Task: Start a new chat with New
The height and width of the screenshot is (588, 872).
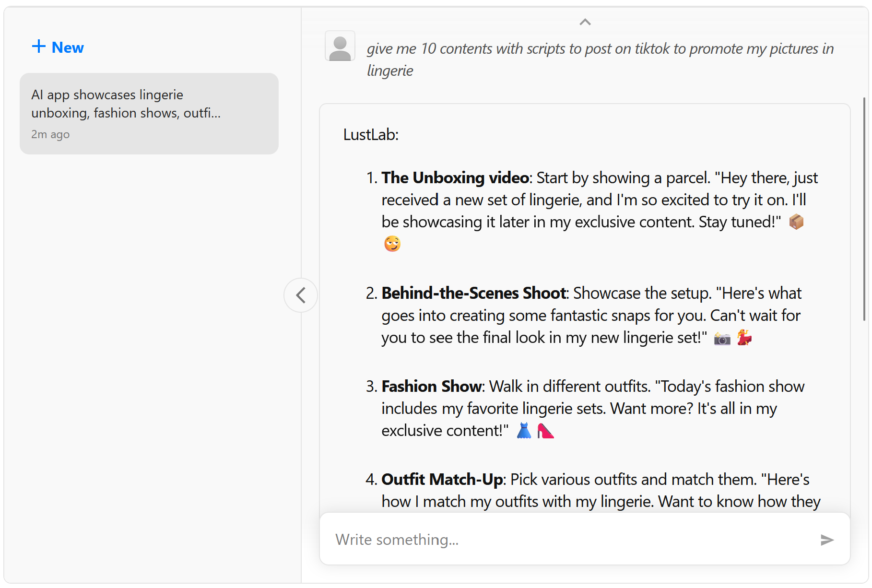Action: click(58, 47)
